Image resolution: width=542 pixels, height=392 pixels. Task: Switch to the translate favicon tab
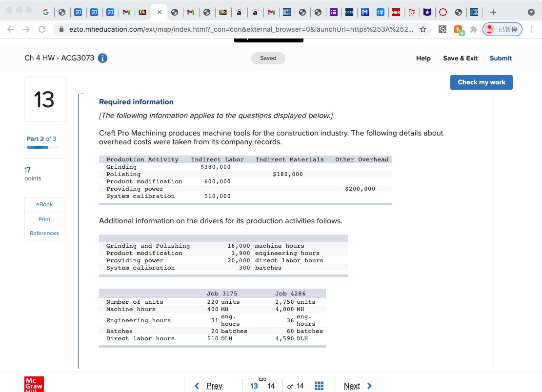[x=380, y=12]
